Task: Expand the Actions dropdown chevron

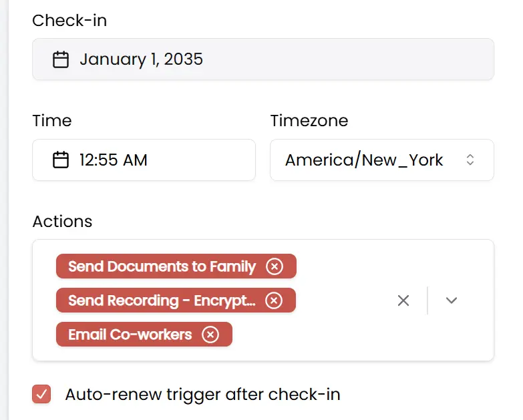Action: 452,300
